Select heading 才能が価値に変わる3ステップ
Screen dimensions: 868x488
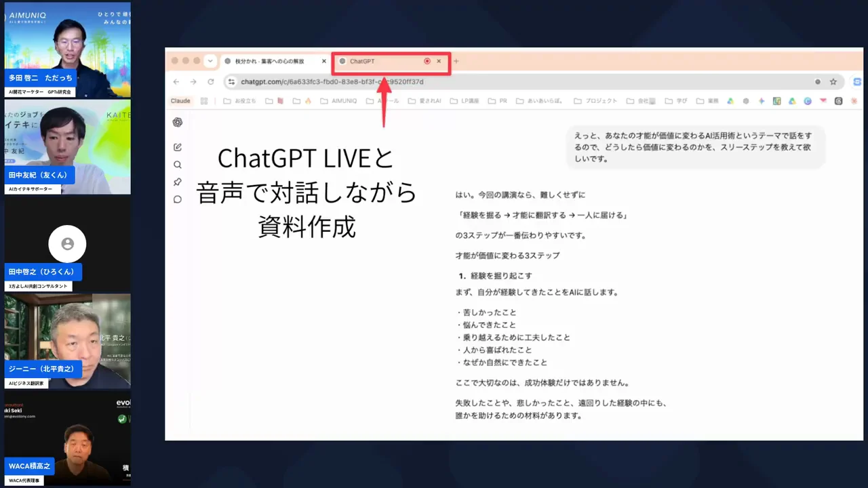(507, 256)
